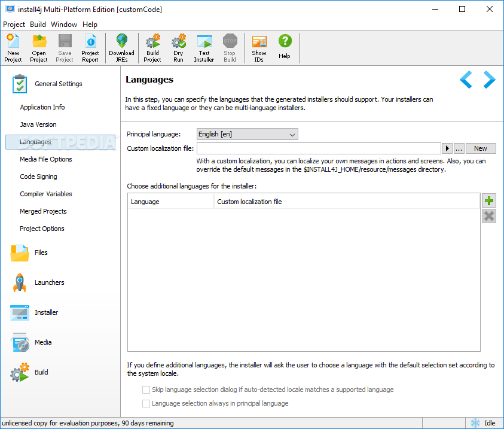Open the Launchers section
Screen dimensions: 504x429
[38, 282]
